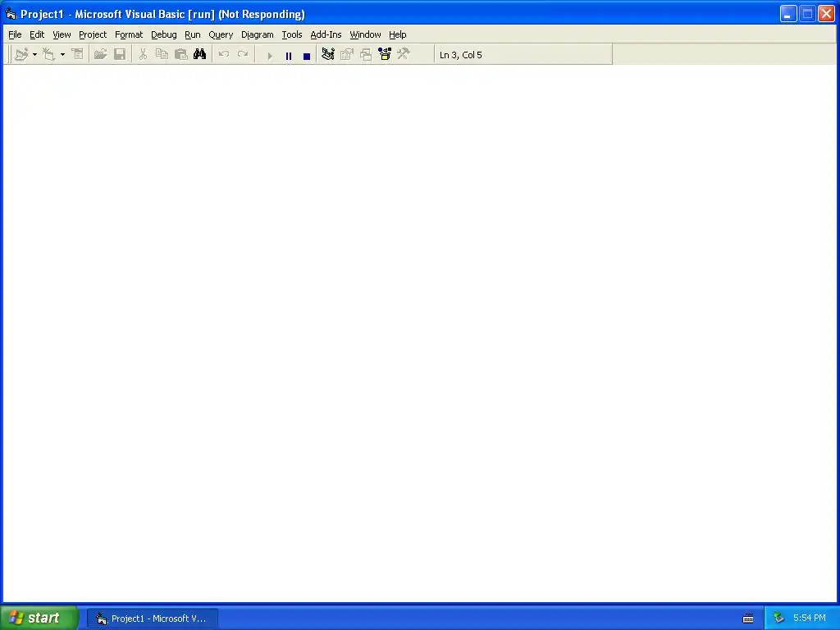Image resolution: width=840 pixels, height=630 pixels.
Task: Open the Form Layout Window icon
Action: 366,55
